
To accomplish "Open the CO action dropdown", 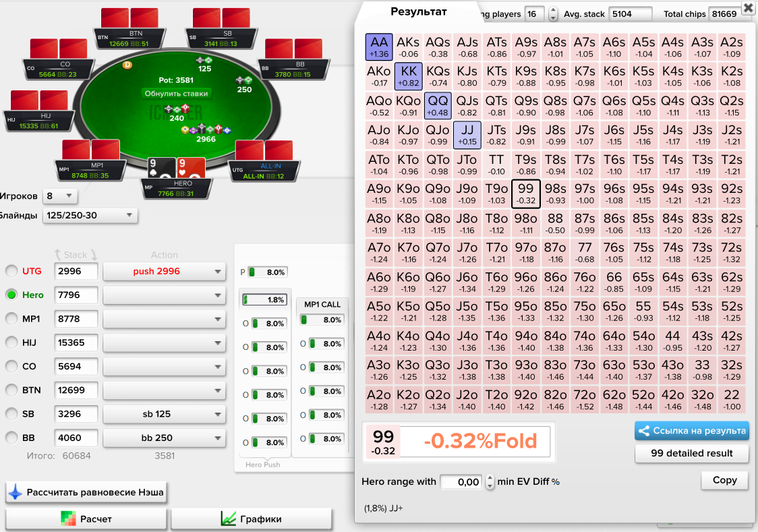I will [164, 367].
